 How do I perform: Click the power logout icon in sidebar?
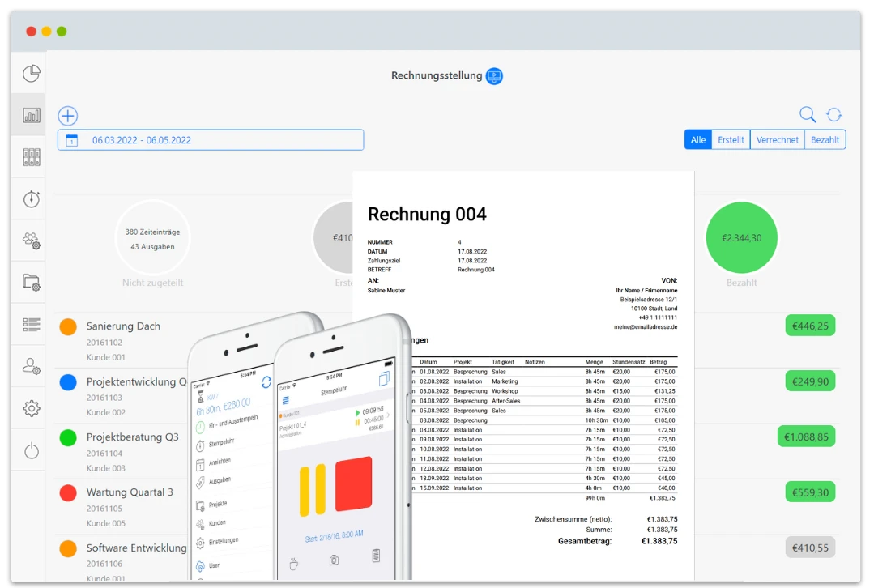(31, 451)
